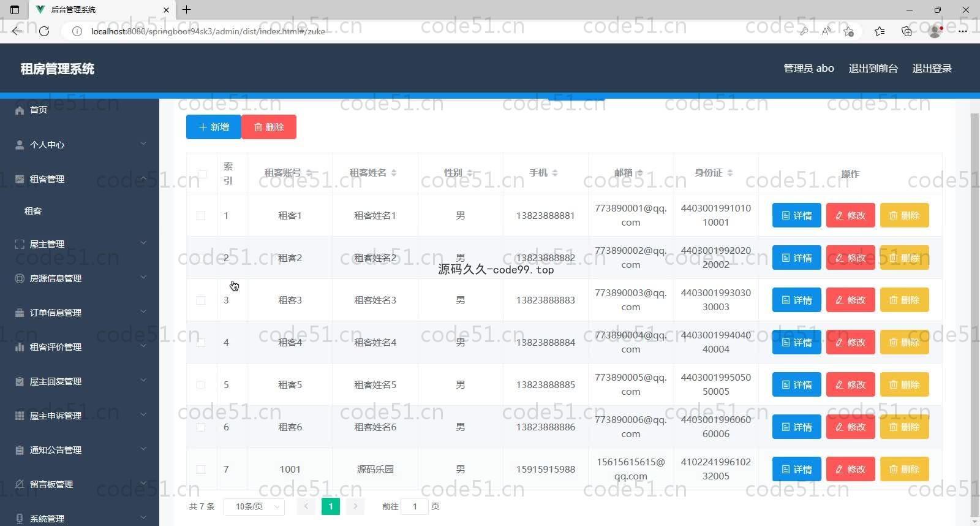Check the row checkbox for 租客4
980x526 pixels.
tap(201, 343)
